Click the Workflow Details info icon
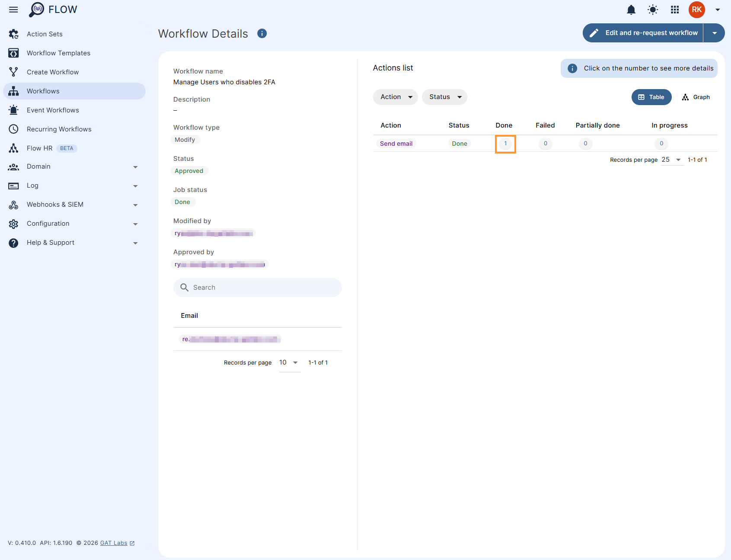This screenshot has width=731, height=560. pos(262,33)
